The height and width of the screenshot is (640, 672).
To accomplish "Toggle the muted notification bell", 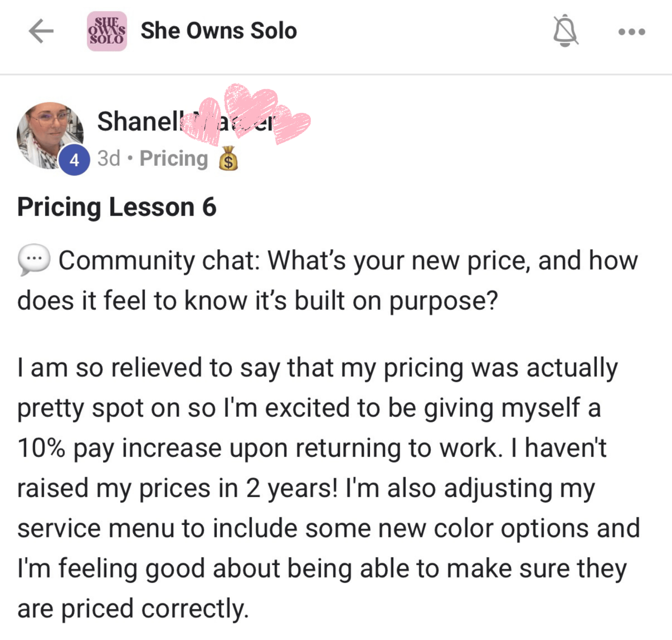I will [x=565, y=31].
